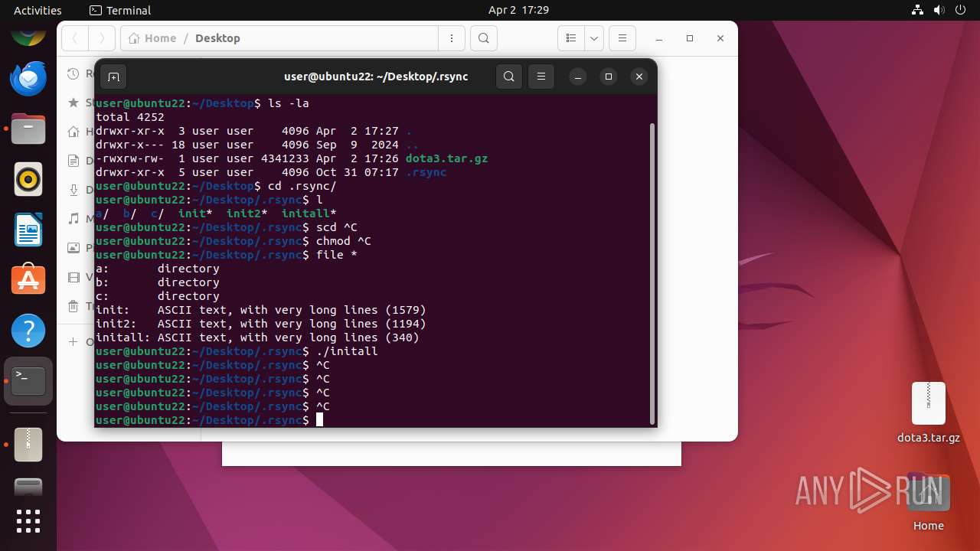Click the terminal input prompt
The height and width of the screenshot is (551, 980).
(319, 420)
